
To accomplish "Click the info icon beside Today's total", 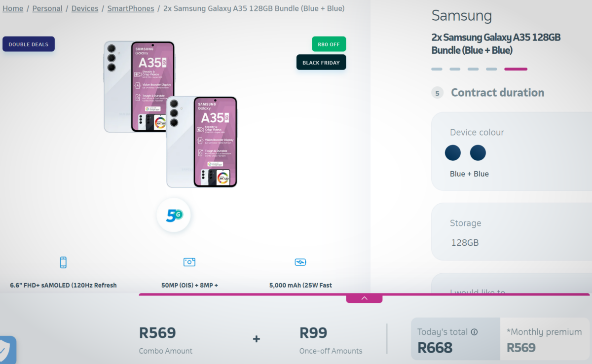I will point(474,332).
